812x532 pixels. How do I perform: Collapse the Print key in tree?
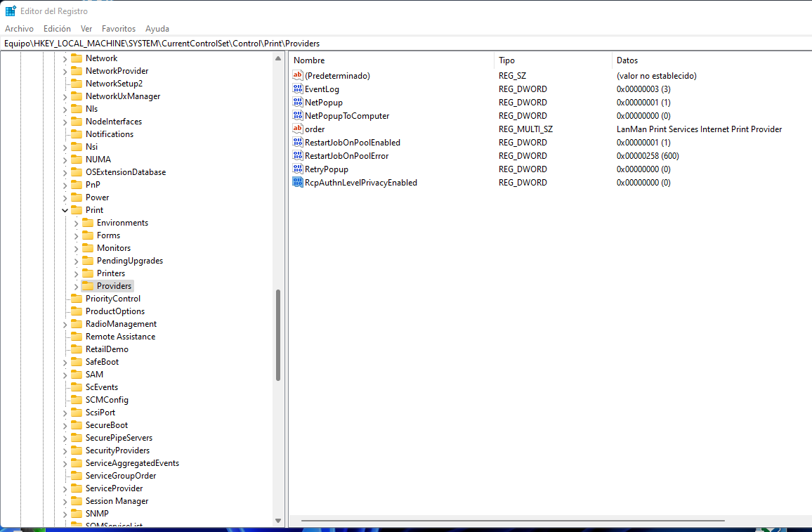pyautogui.click(x=65, y=210)
